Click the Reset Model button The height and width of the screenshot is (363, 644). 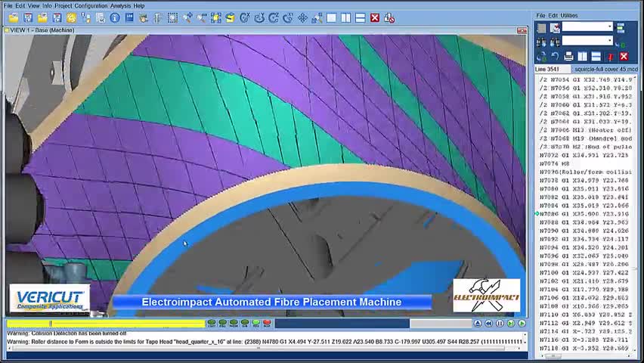(478, 324)
